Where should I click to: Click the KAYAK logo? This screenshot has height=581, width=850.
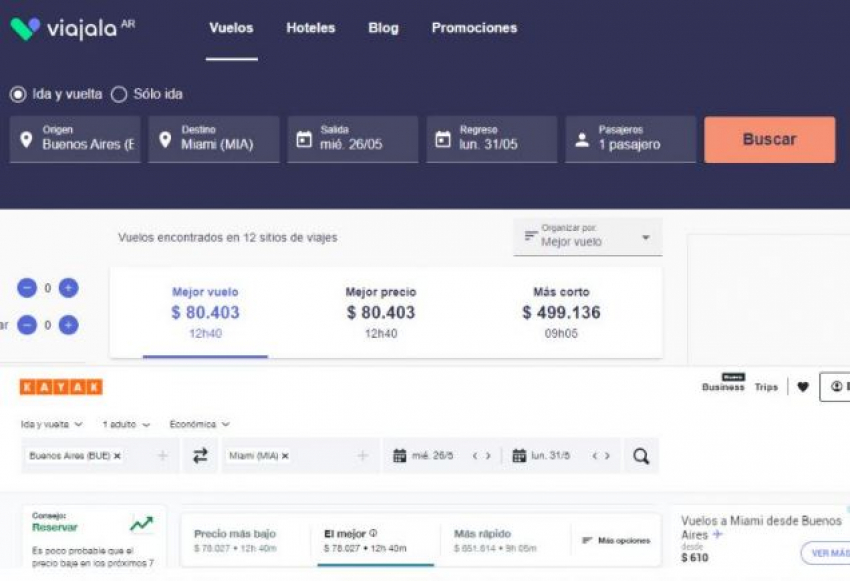[x=61, y=387]
